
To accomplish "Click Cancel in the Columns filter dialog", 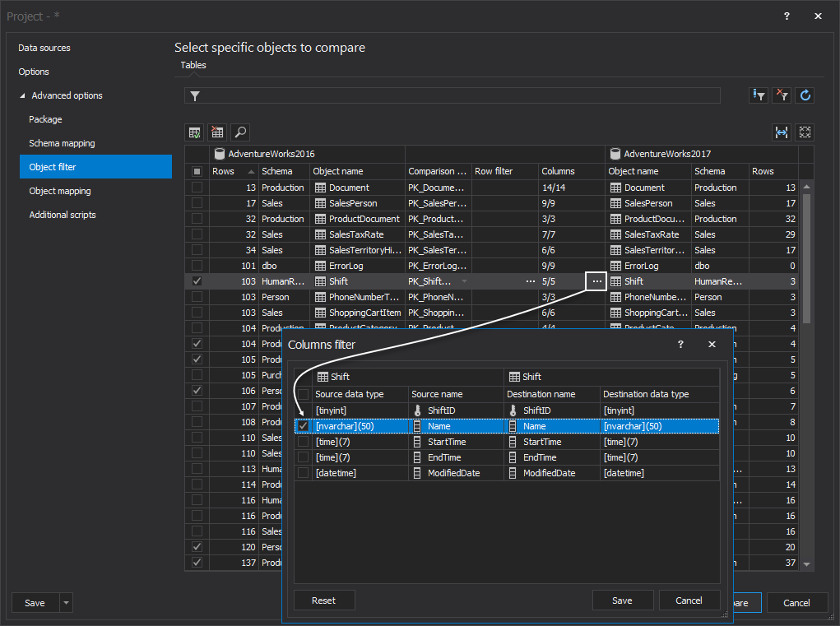I will (x=689, y=600).
